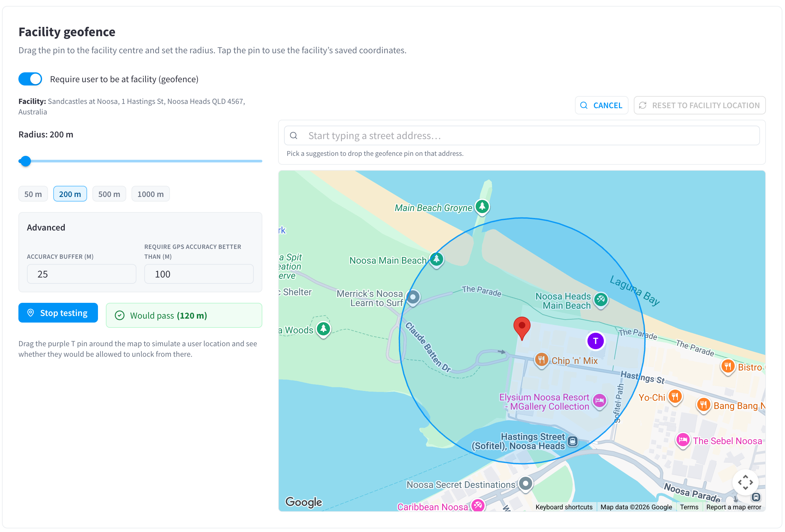The height and width of the screenshot is (532, 785).
Task: Click the Chip 'n' Mix restaurant marker
Action: coord(541,360)
